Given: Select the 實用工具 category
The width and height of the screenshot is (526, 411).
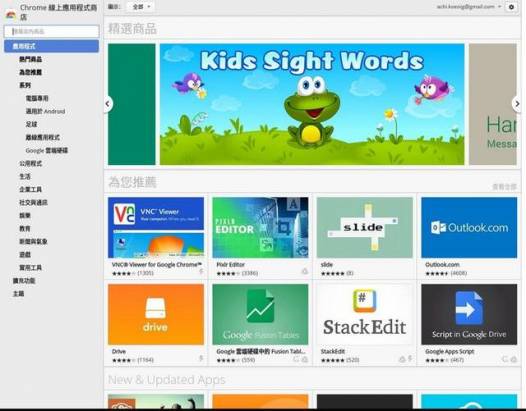Looking at the screenshot, I should pos(31,268).
